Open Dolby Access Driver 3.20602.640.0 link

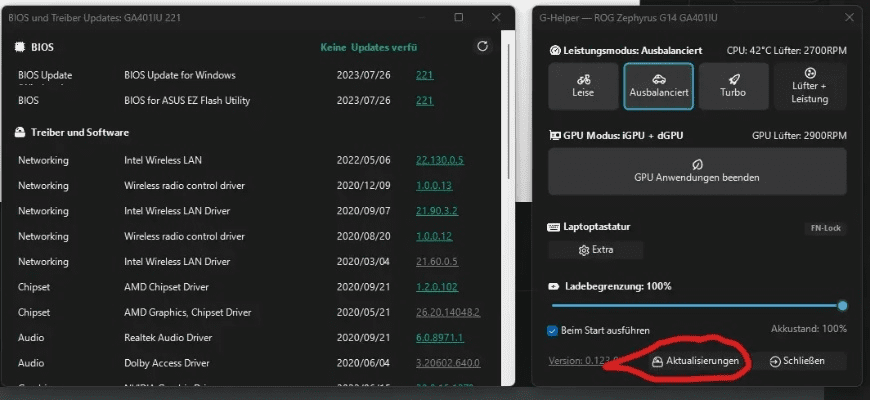click(447, 364)
